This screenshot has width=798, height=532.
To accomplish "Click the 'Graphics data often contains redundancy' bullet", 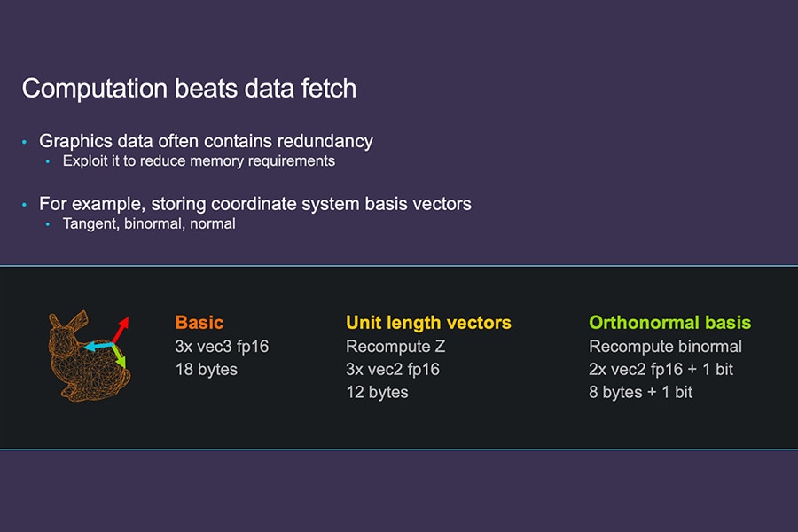I will 206,141.
